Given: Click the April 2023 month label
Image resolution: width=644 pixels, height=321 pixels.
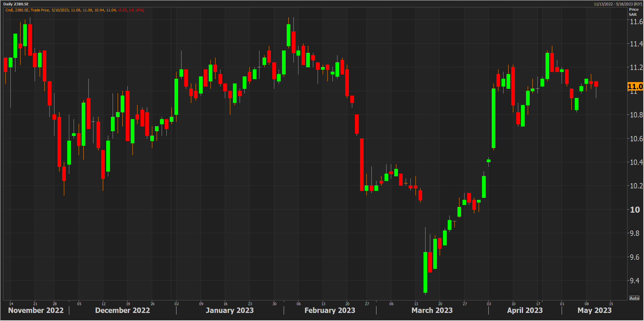Looking at the screenshot, I should (x=525, y=310).
